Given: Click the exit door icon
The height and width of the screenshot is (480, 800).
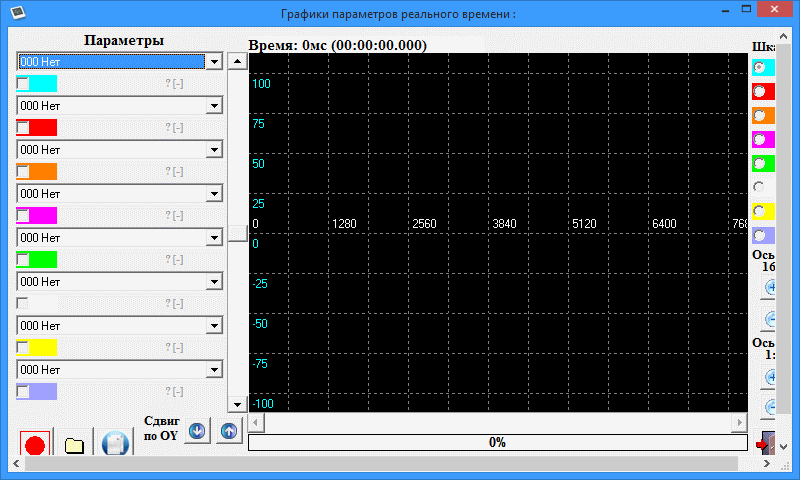Looking at the screenshot, I should (765, 443).
